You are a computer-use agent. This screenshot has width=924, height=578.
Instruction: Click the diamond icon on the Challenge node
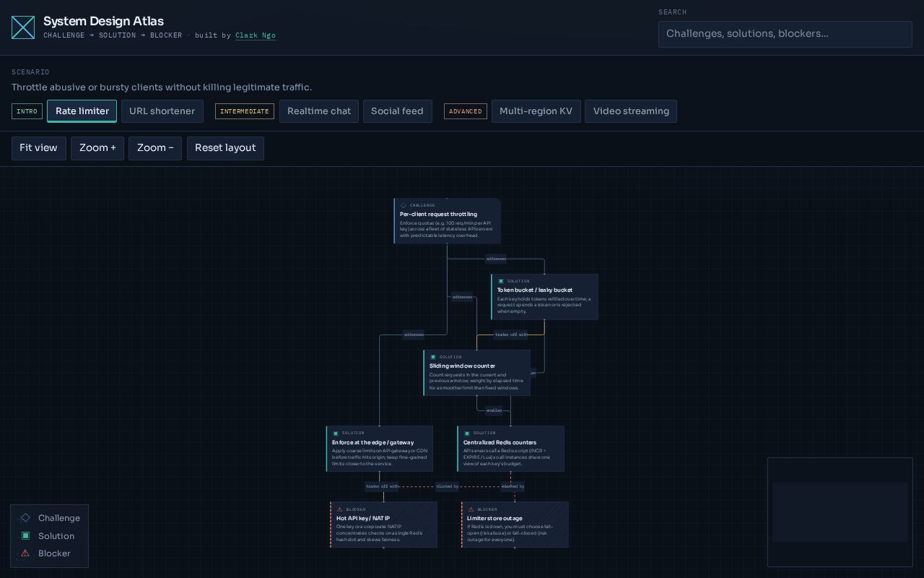404,205
